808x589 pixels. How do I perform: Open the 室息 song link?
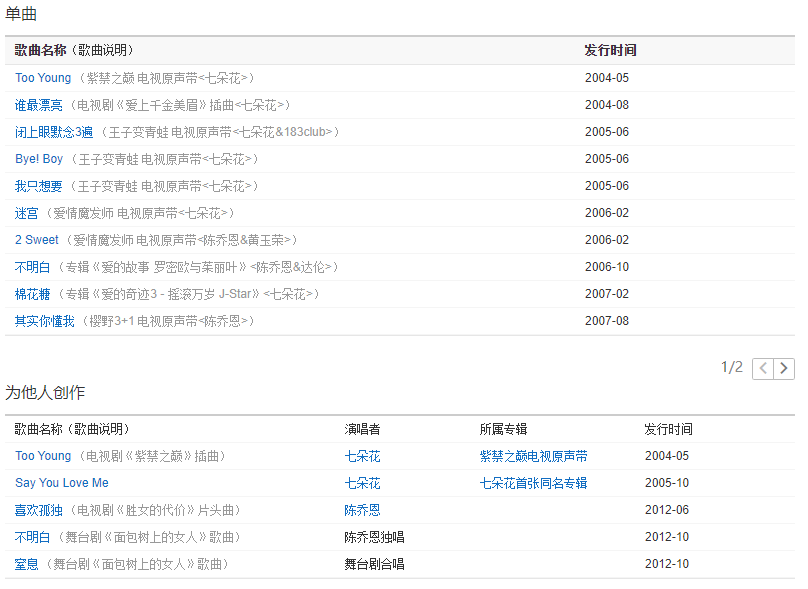(x=27, y=564)
